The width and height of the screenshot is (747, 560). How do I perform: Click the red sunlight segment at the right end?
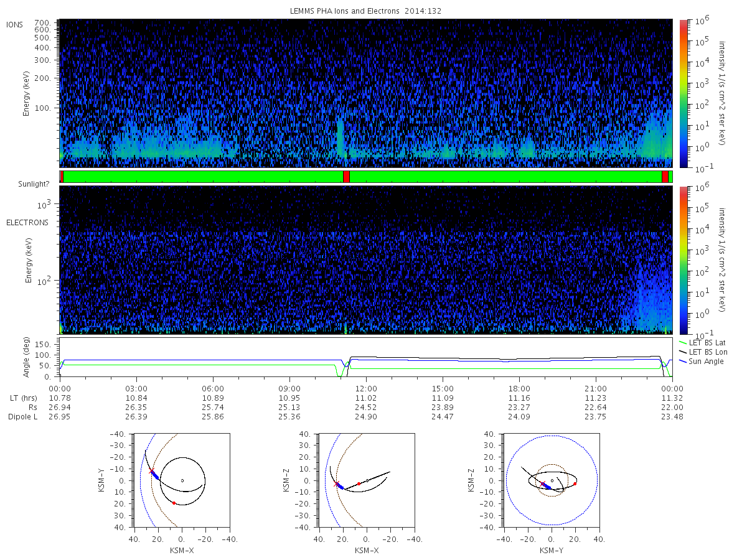click(x=665, y=177)
